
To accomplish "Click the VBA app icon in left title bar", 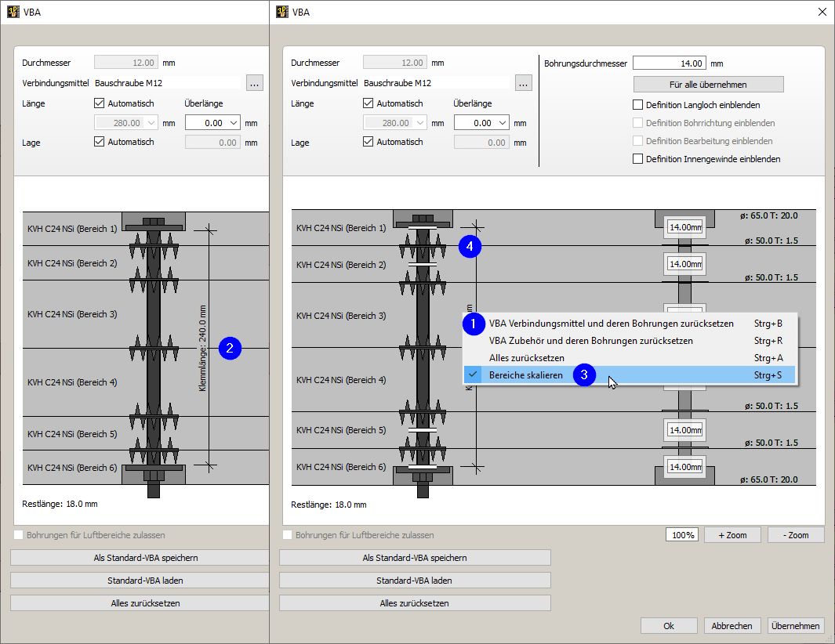I will coord(13,12).
